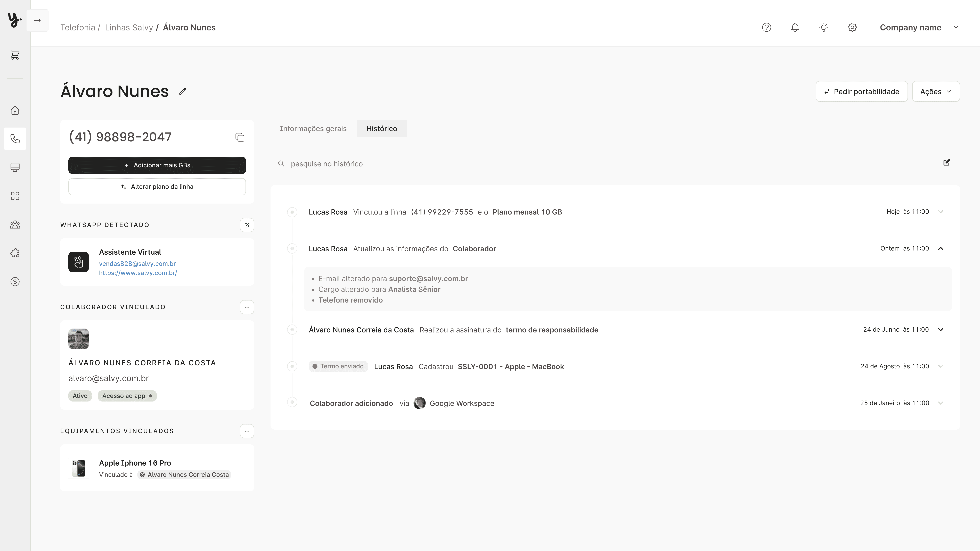Image resolution: width=980 pixels, height=551 pixels.
Task: Open the shopping cart in sidebar
Action: (15, 55)
